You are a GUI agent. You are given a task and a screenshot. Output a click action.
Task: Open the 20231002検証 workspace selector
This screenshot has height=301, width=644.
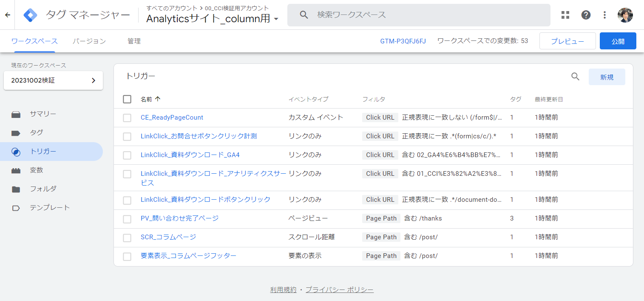pos(53,80)
